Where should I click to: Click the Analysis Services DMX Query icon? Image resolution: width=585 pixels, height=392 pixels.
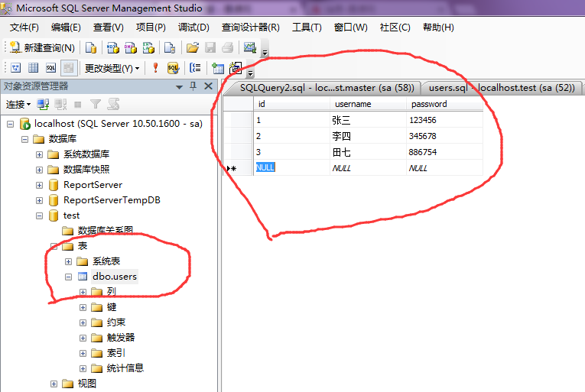131,47
